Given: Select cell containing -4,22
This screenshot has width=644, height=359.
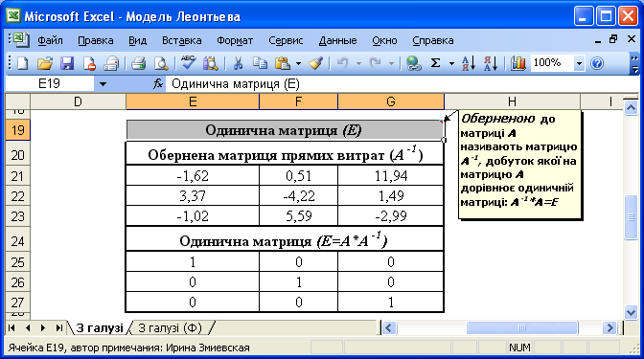Looking at the screenshot, I should (299, 195).
